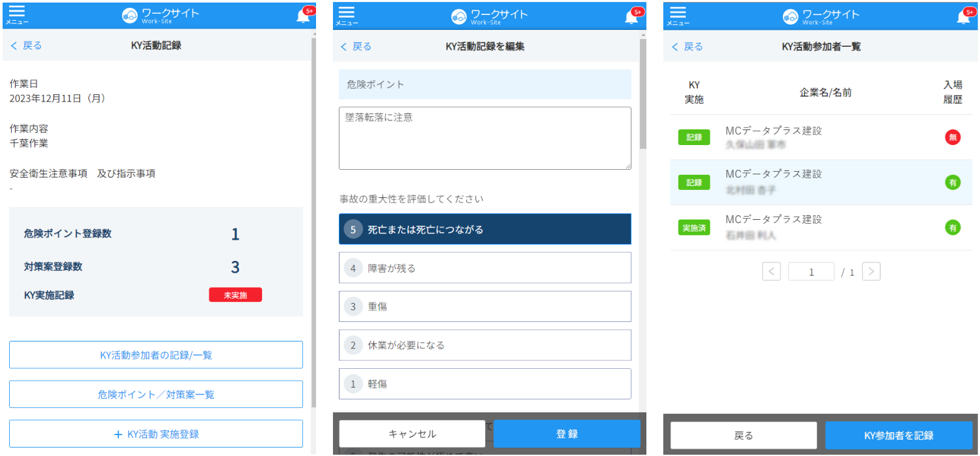Click notification bell on KY活動記録を編集 screen
The width and height of the screenshot is (980, 456).
(631, 17)
